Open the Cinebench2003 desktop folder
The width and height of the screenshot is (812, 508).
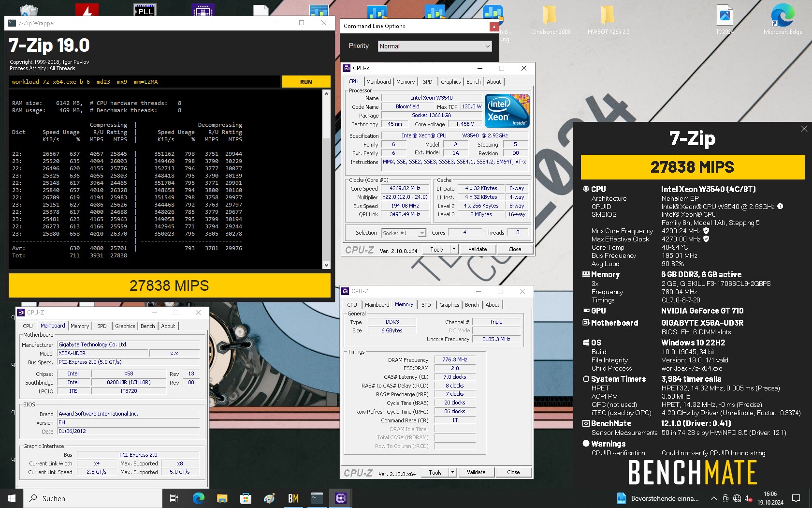[550, 19]
